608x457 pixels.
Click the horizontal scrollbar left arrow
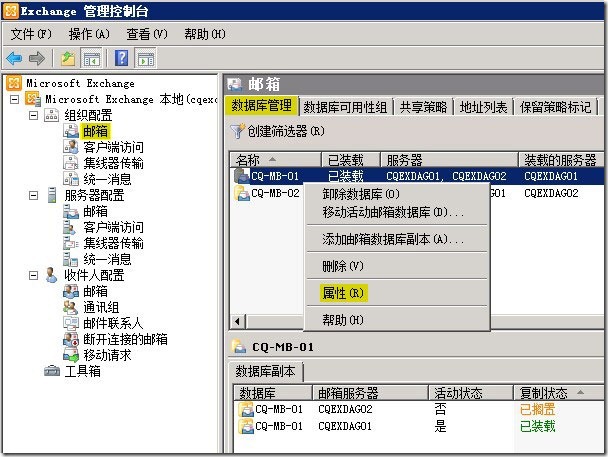click(237, 321)
